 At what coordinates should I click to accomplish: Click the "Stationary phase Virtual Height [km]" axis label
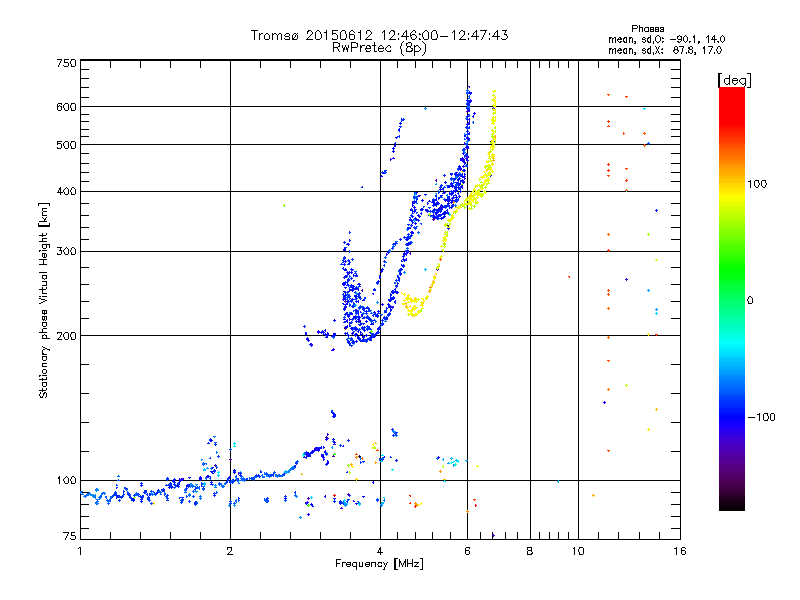tap(43, 300)
